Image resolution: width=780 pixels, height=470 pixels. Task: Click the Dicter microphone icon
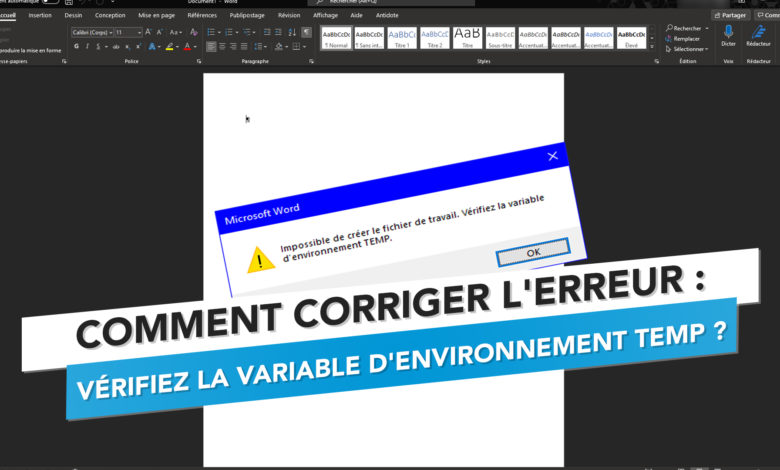[728, 36]
